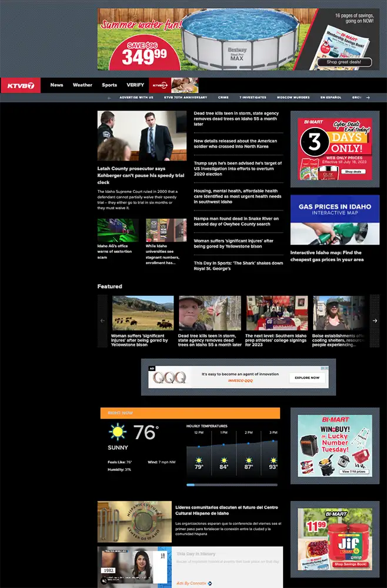The image size is (387, 588).
Task: Open Yellowstone bison gored headline in list
Action: click(233, 243)
